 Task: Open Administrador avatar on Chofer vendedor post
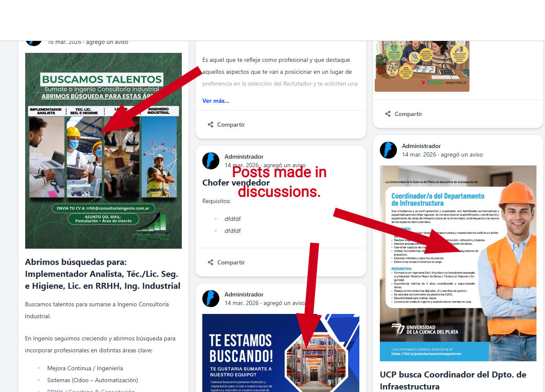click(211, 161)
